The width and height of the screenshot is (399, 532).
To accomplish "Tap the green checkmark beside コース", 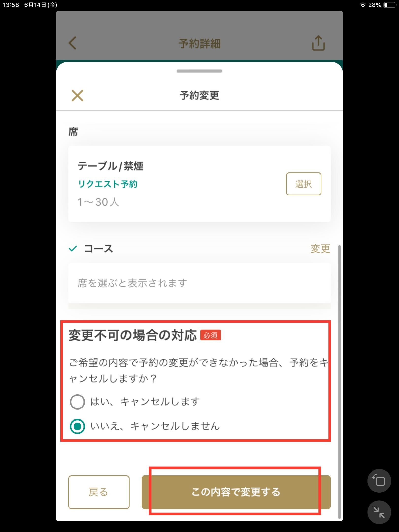I will 73,249.
